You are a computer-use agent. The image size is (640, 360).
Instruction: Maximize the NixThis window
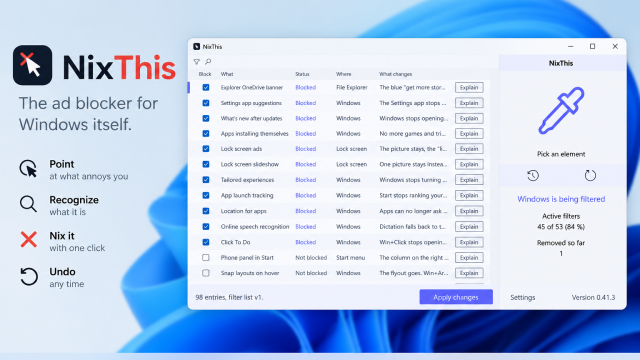pos(593,47)
